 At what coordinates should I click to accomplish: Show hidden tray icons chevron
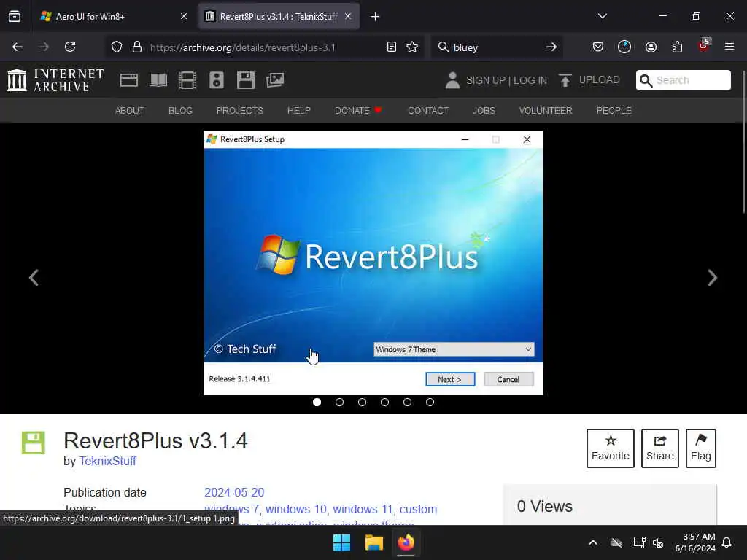click(x=593, y=542)
